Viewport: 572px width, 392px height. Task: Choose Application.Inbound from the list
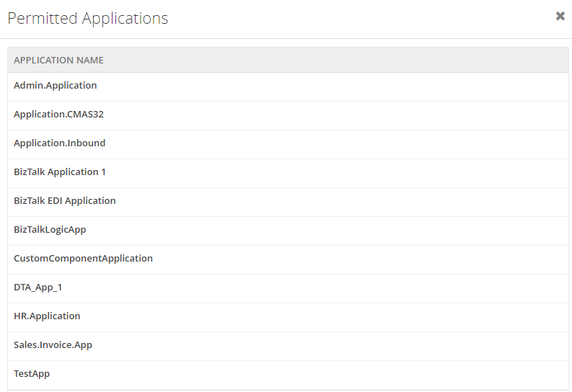(x=288, y=144)
